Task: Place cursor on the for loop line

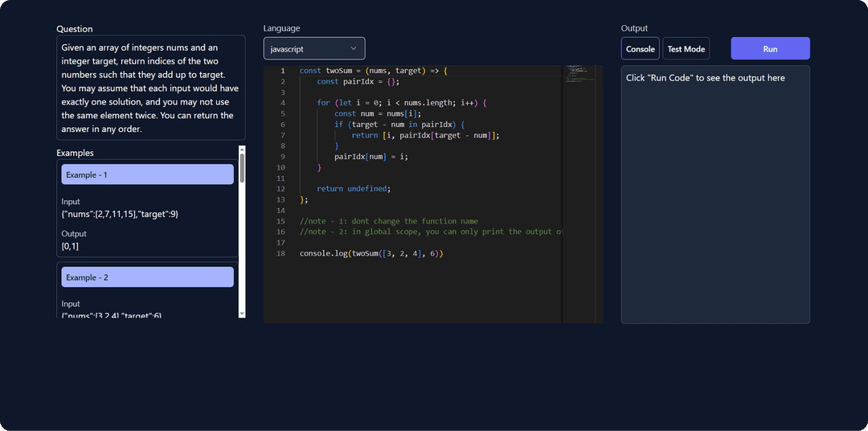Action: (401, 103)
